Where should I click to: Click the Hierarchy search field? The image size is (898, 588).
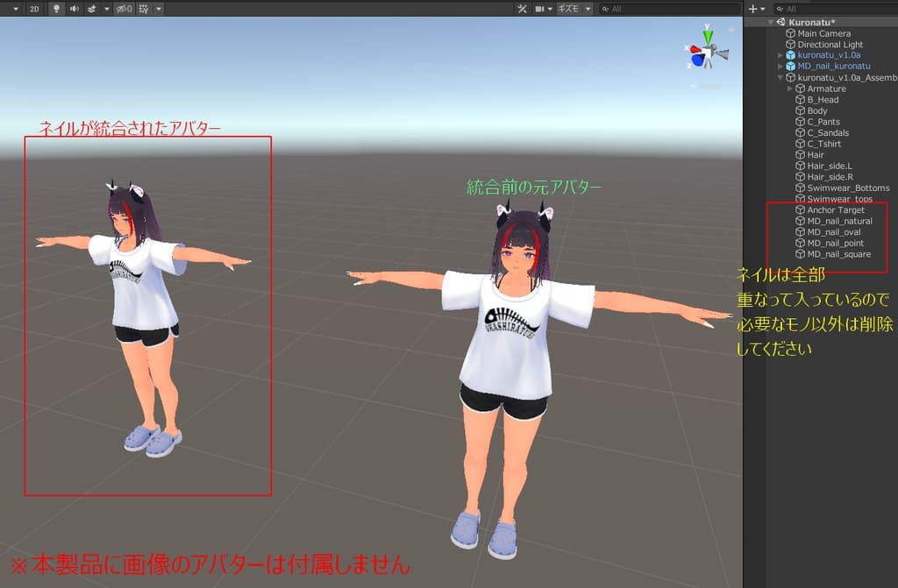tap(835, 9)
